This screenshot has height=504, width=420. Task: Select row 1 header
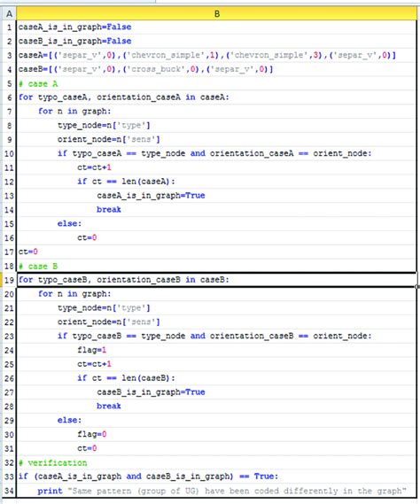coord(9,27)
